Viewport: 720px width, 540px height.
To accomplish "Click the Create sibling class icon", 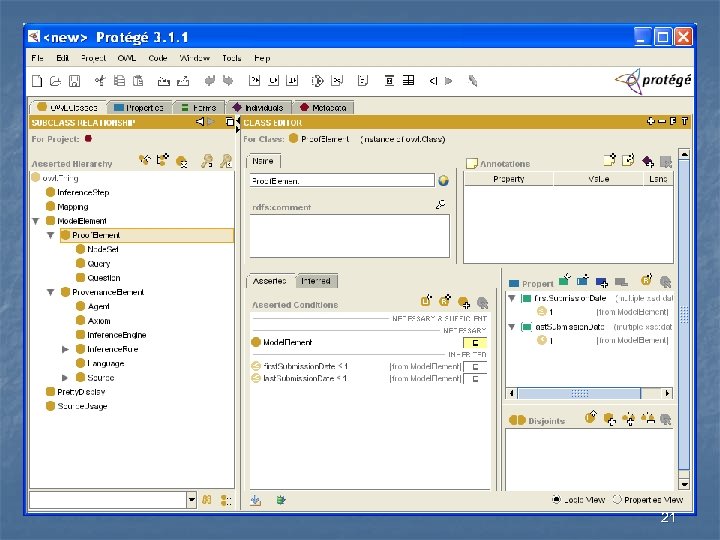I will click(x=163, y=160).
